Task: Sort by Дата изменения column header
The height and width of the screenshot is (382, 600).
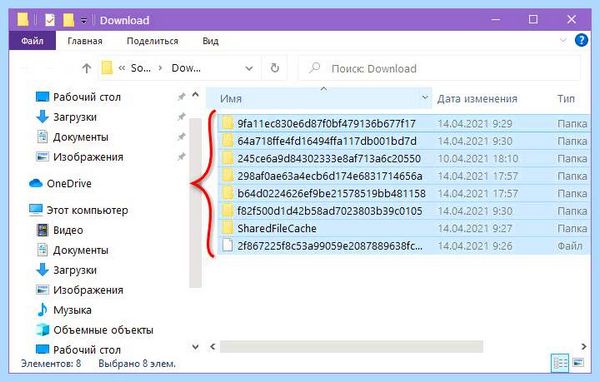Action: pyautogui.click(x=477, y=99)
